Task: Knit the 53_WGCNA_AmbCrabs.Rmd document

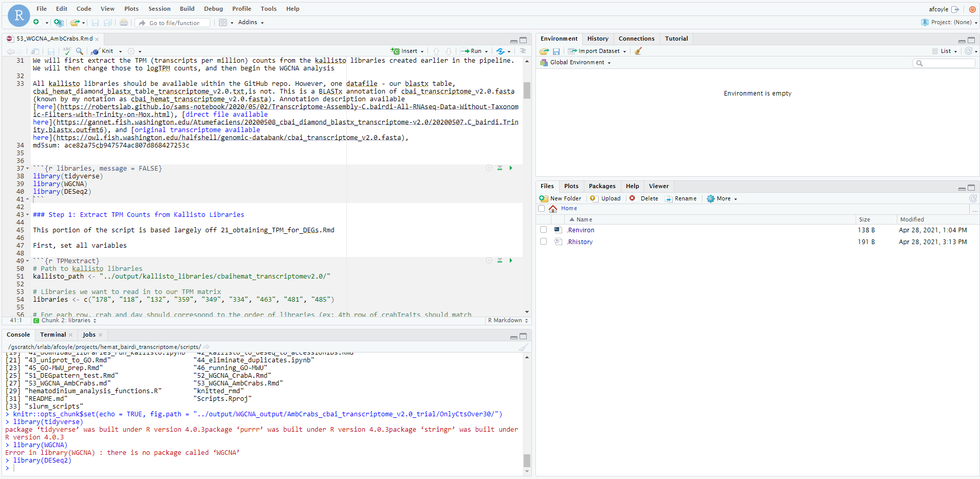Action: [x=102, y=51]
